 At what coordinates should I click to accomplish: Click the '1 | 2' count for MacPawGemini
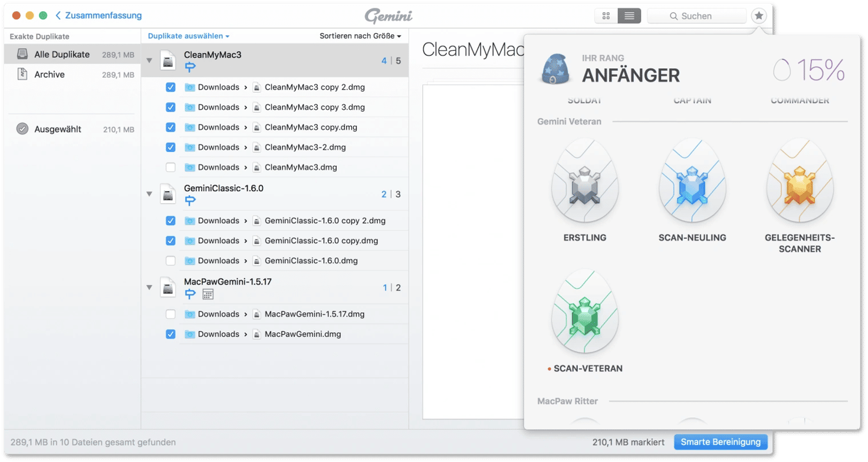pos(392,288)
